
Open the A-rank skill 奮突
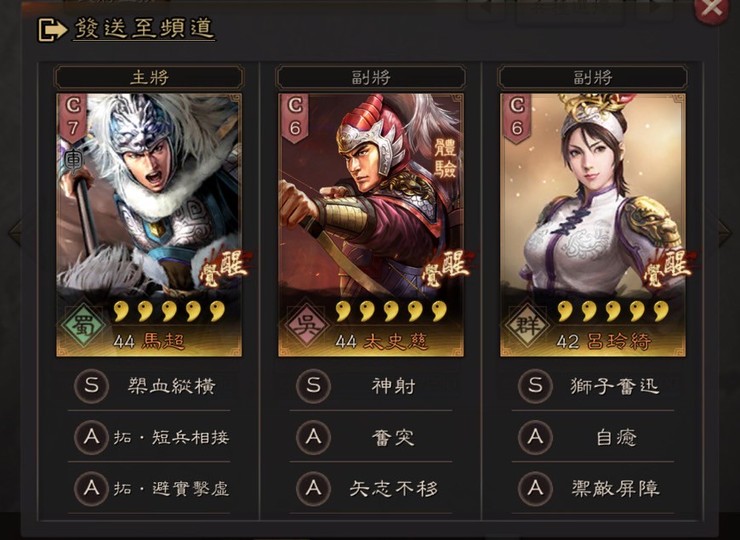pyautogui.click(x=393, y=438)
